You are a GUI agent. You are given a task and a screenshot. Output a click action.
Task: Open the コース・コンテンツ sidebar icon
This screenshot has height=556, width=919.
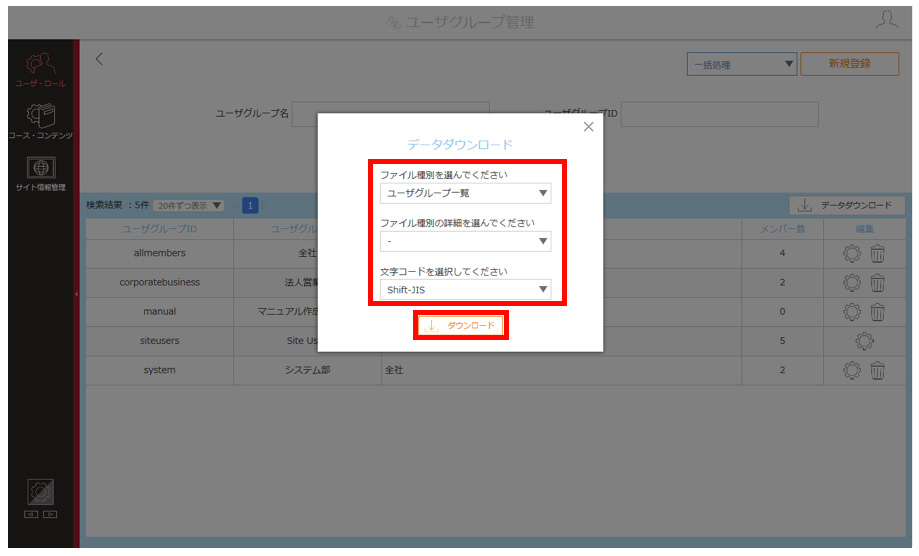(x=40, y=121)
